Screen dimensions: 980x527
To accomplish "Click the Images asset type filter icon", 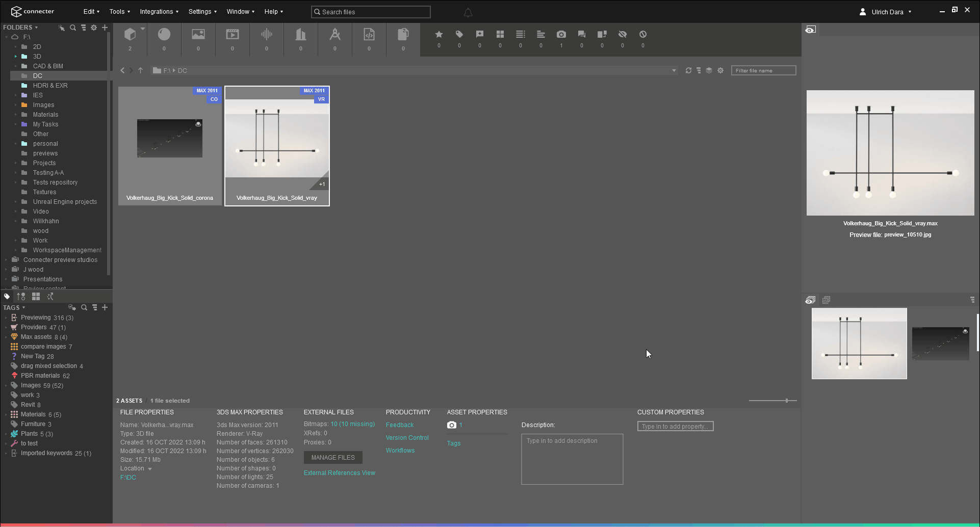I will (198, 34).
